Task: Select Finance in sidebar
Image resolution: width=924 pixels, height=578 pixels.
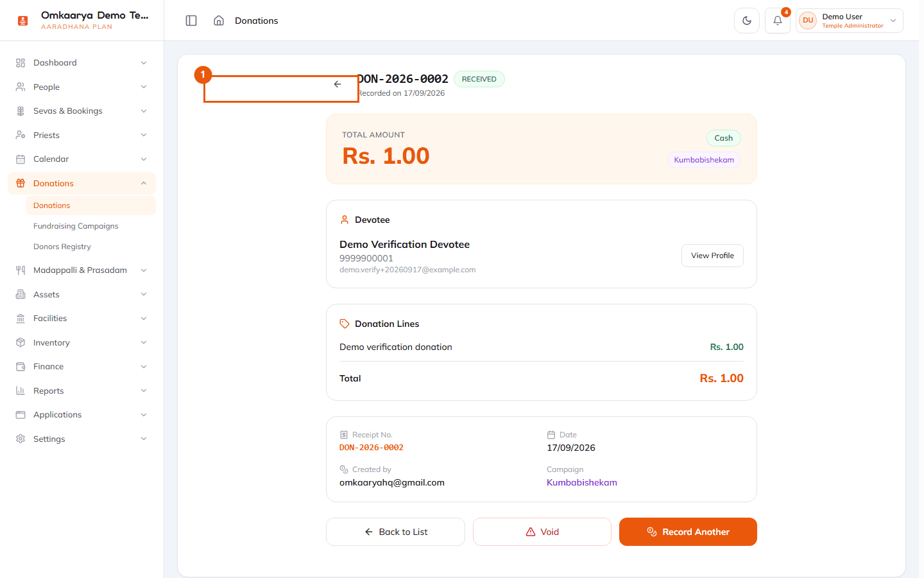Action: (x=81, y=367)
